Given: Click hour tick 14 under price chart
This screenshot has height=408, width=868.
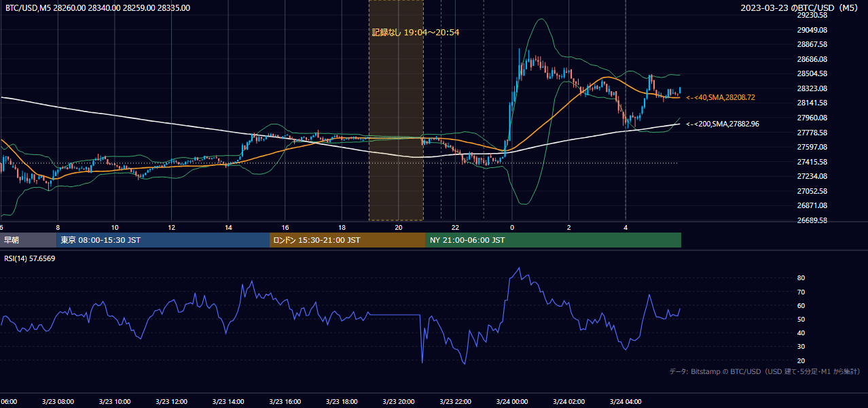Looking at the screenshot, I should tap(228, 227).
